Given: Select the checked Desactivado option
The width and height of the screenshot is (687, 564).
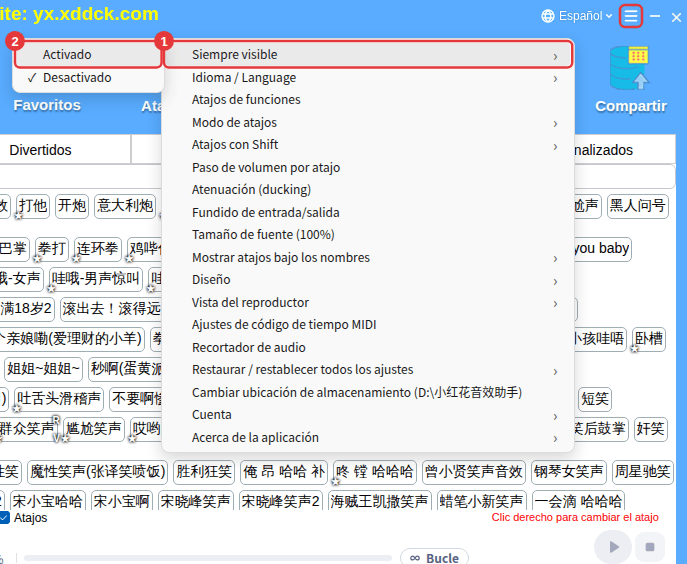Looking at the screenshot, I should 88,78.
